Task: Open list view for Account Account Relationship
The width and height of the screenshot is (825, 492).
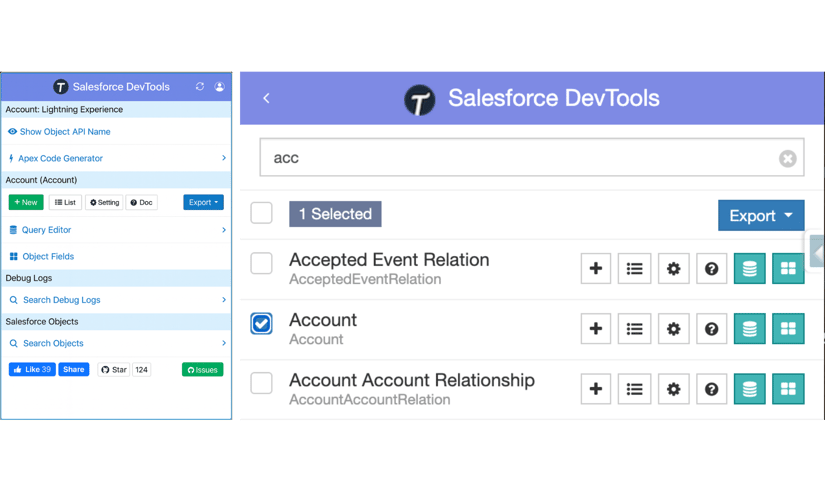Action: pyautogui.click(x=634, y=389)
